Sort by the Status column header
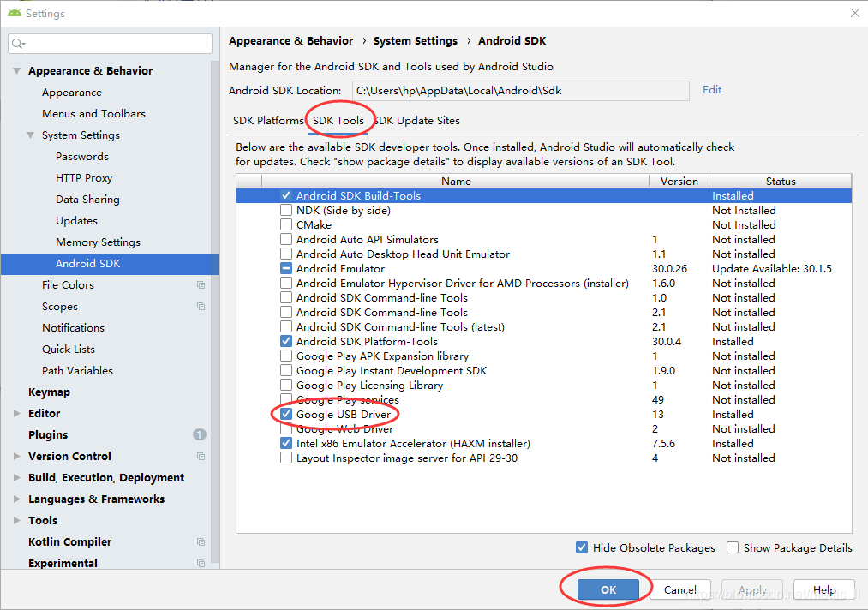 click(781, 181)
